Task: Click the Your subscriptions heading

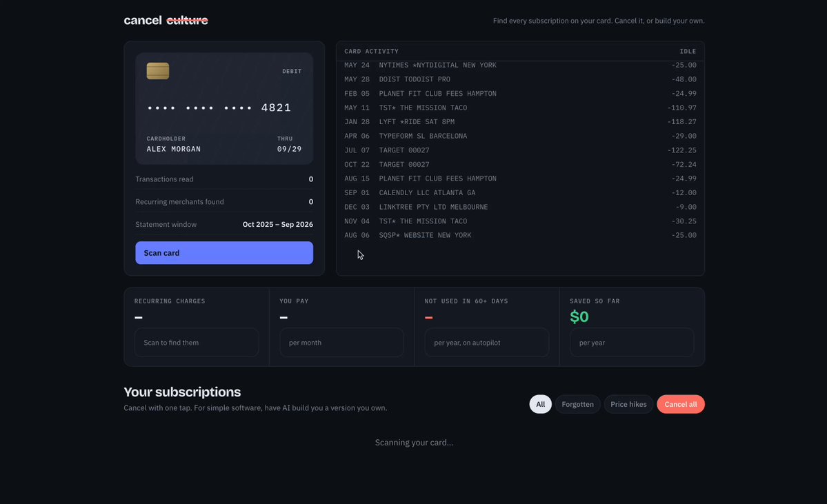Action: 183,392
